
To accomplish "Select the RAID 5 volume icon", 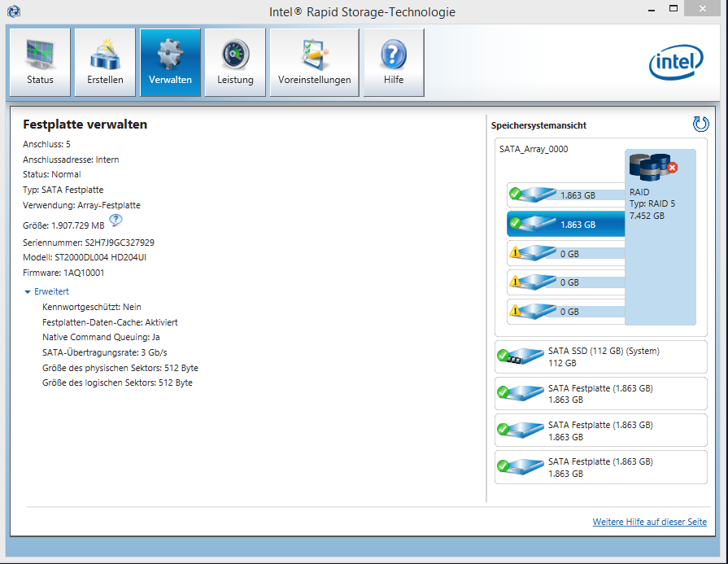I will coord(653,167).
